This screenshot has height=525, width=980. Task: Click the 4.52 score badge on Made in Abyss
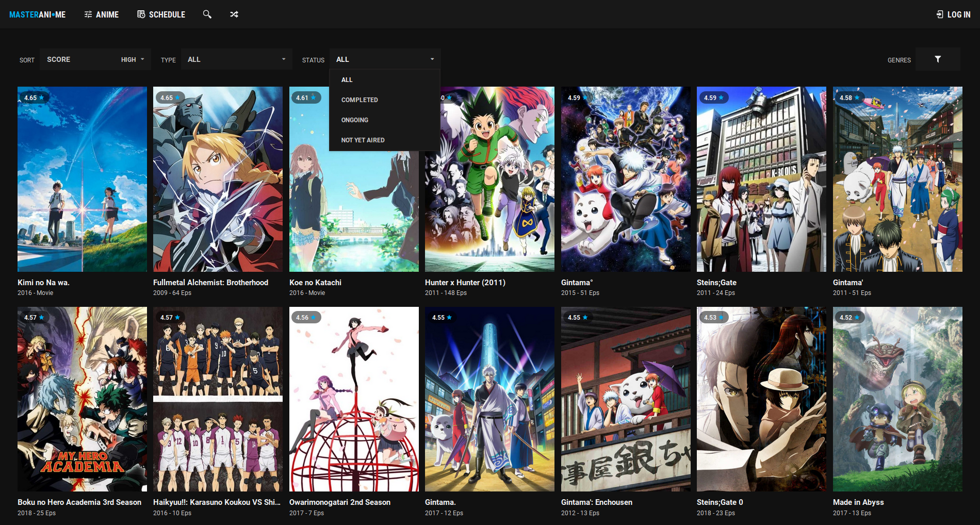849,317
